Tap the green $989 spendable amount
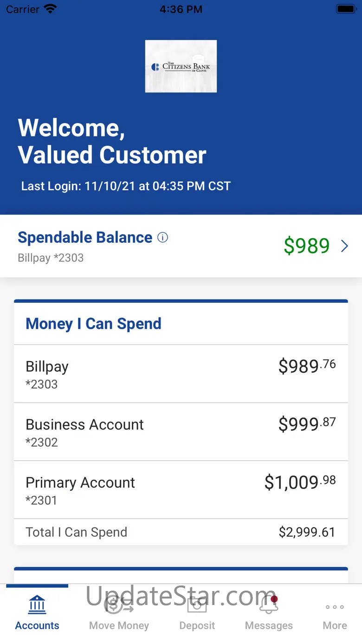 [x=307, y=246]
